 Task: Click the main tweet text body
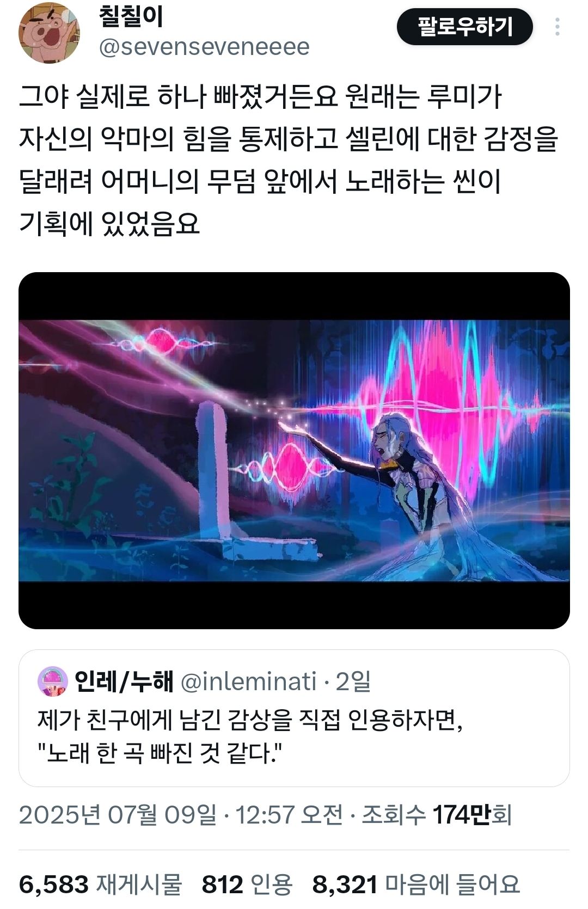pos(289,159)
